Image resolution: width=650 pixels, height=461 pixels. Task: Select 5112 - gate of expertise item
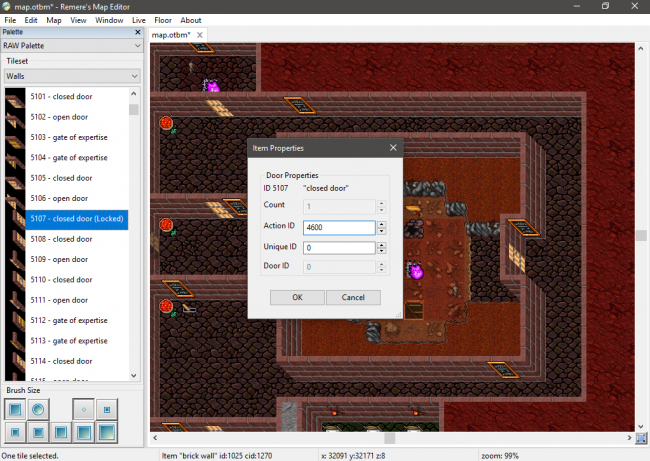(x=77, y=320)
